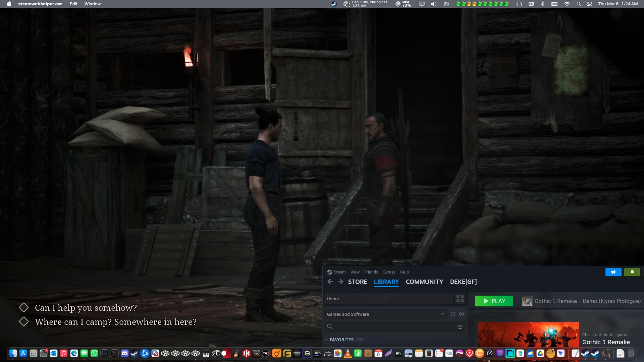Open the Games and Software collection dropdown
Screen dimensions: 644x362
(442, 314)
